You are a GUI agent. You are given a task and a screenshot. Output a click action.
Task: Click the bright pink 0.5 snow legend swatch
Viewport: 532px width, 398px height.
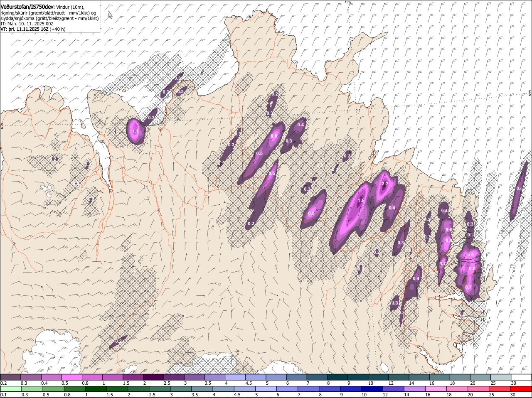pyautogui.click(x=72, y=377)
